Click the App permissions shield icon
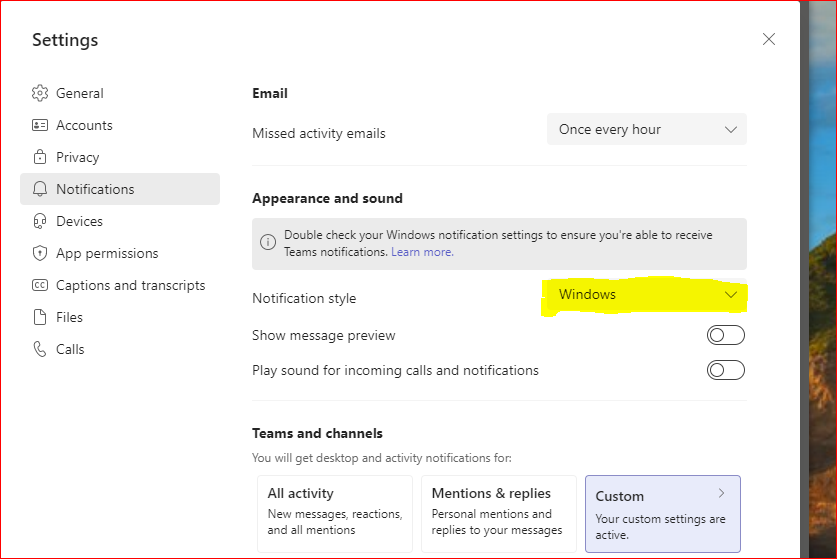The image size is (837, 559). tap(40, 253)
